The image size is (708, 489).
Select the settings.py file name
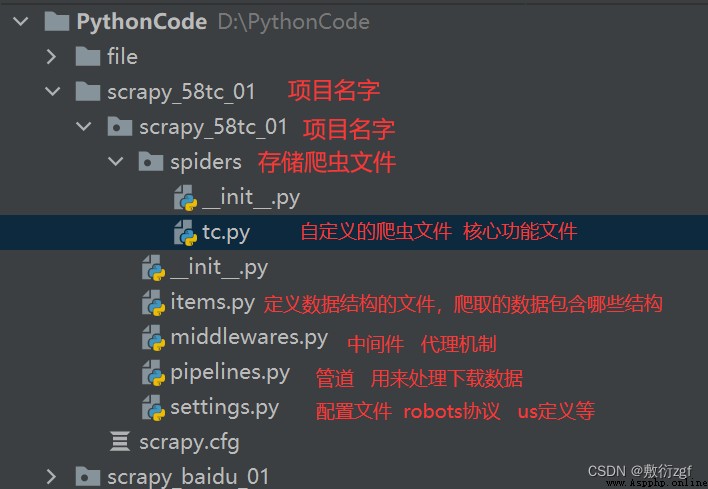(x=224, y=408)
